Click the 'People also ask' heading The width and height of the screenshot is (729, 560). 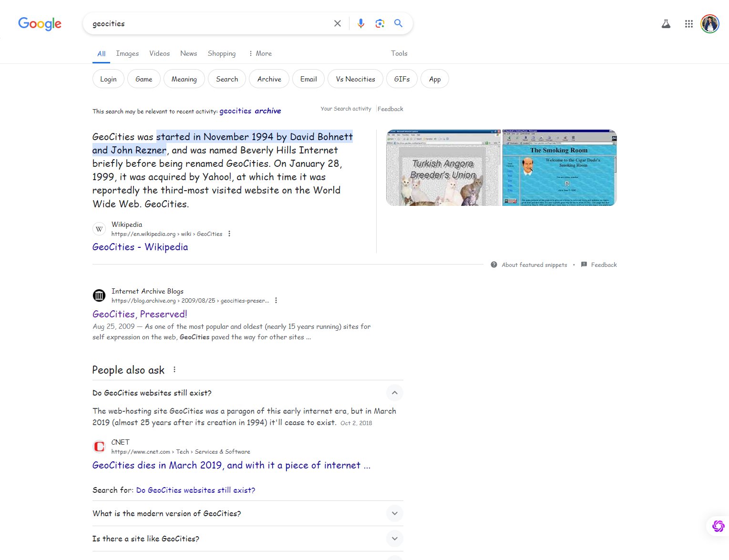click(128, 370)
